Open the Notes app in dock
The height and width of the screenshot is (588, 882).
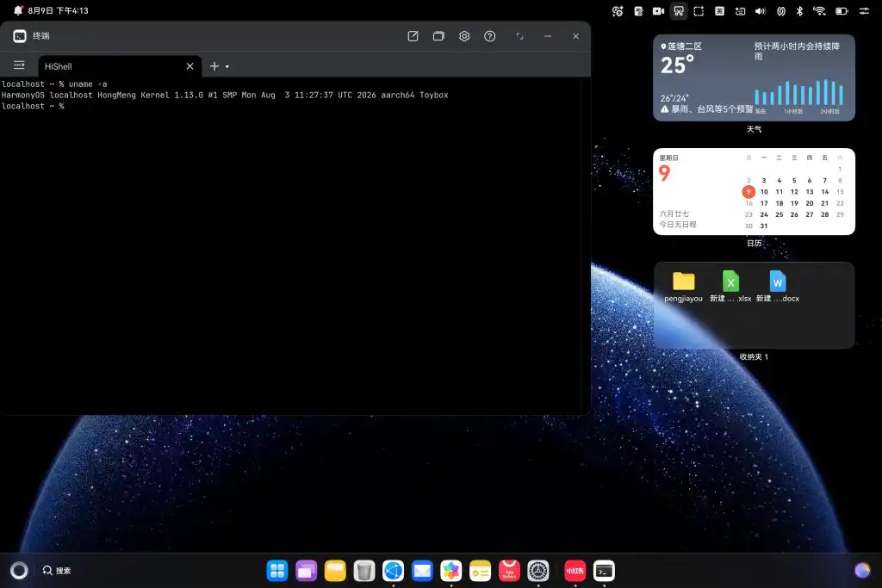coord(480,571)
